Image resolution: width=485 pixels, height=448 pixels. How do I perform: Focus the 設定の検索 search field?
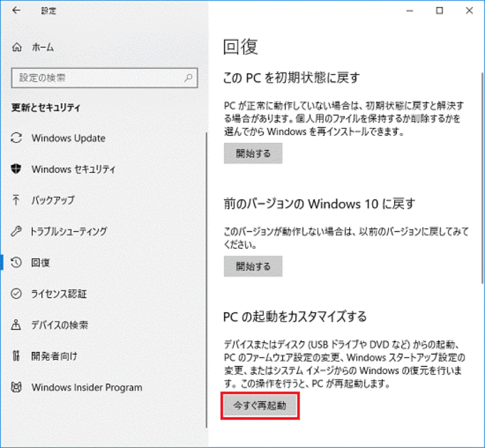click(105, 78)
